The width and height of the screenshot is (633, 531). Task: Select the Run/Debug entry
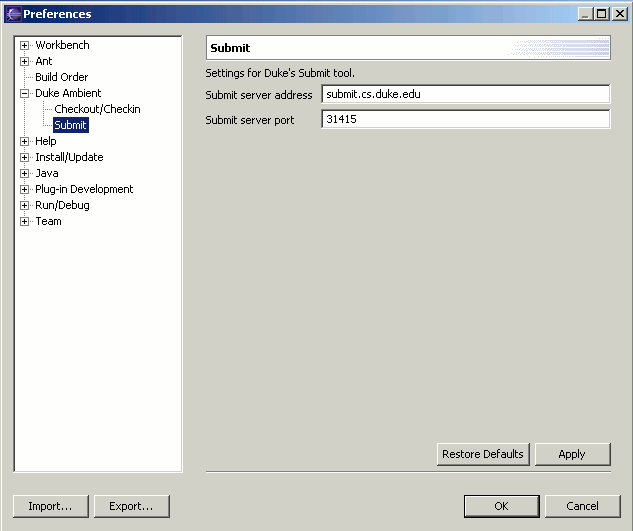point(62,205)
